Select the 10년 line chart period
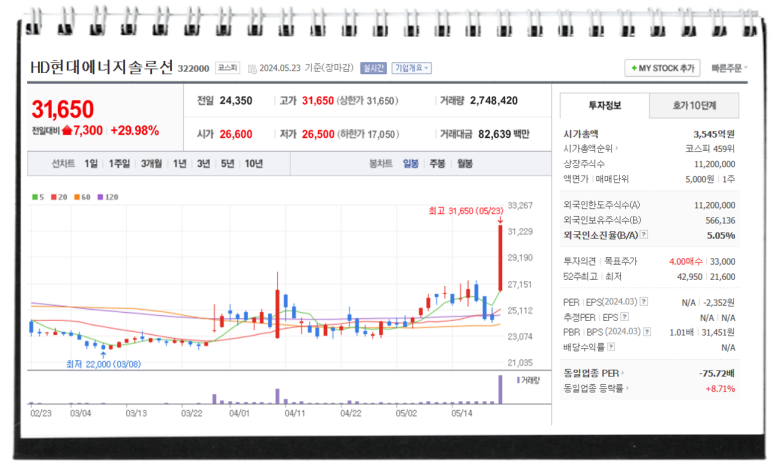The height and width of the screenshot is (467, 773). coord(254,164)
